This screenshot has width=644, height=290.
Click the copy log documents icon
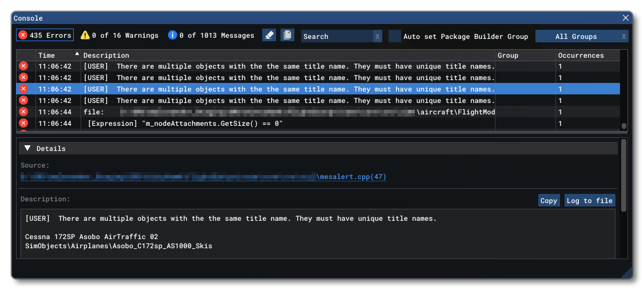click(287, 35)
